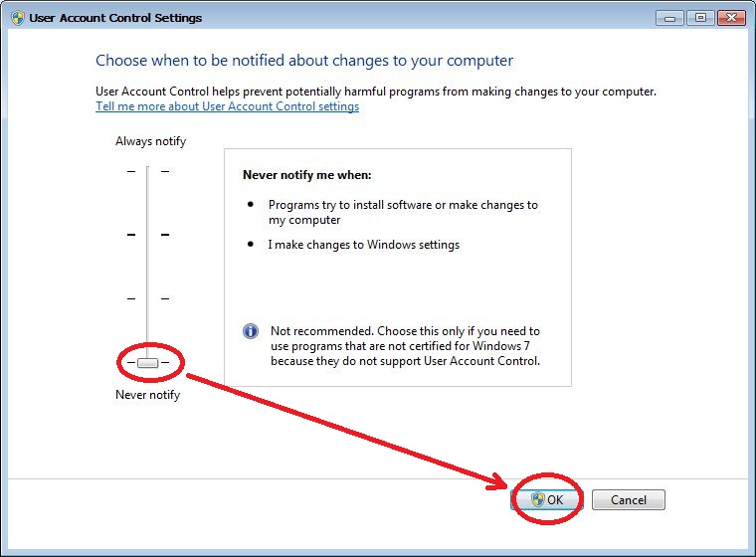Click the 'Never notify me when:' heading
The height and width of the screenshot is (557, 756).
point(307,175)
